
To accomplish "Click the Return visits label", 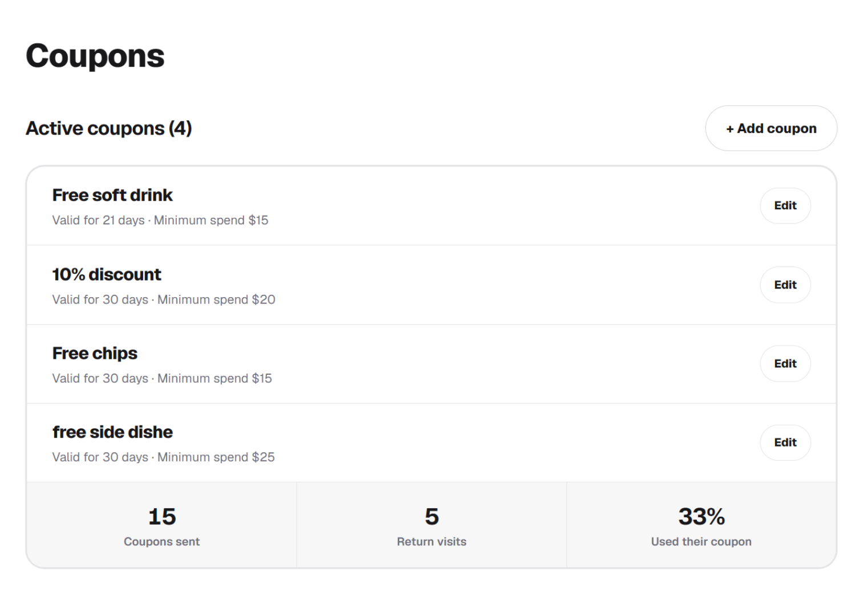I will 432,542.
